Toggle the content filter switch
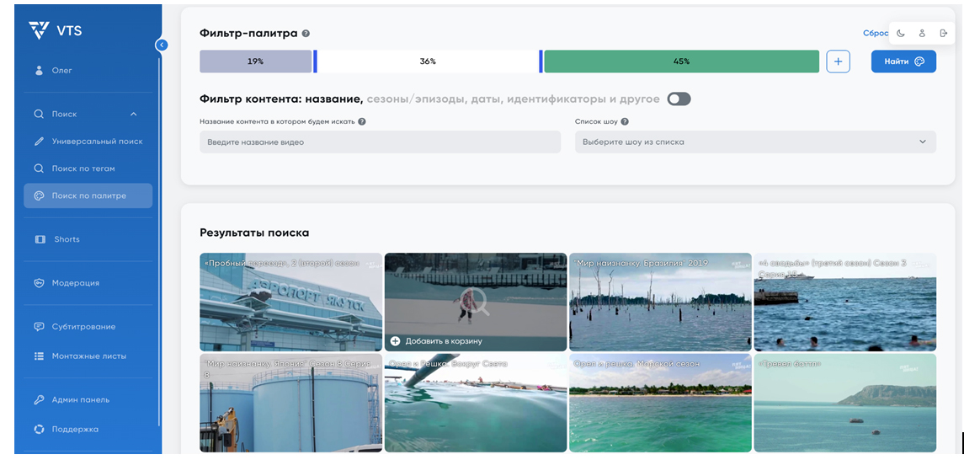Image resolution: width=980 pixels, height=460 pixels. tap(679, 99)
